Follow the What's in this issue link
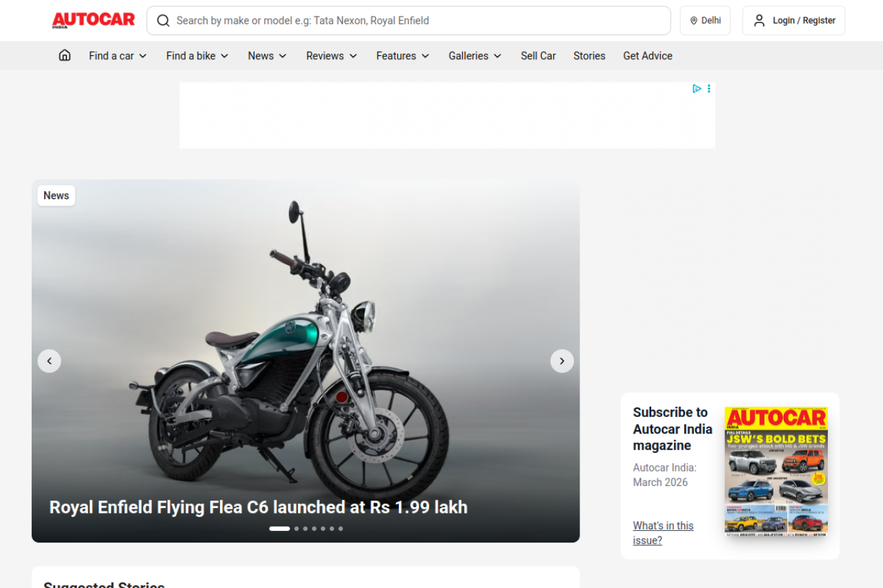The image size is (883, 588). tap(663, 533)
